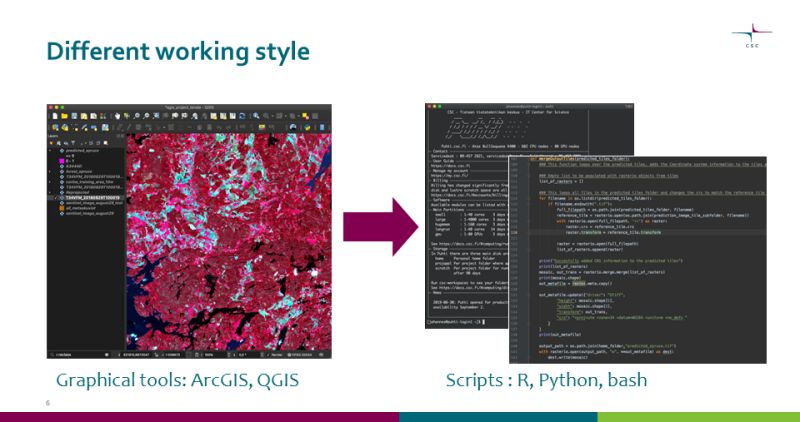This screenshot has height=422, width=800.
Task: Click the magenta legend color swatch
Action: pos(62,161)
